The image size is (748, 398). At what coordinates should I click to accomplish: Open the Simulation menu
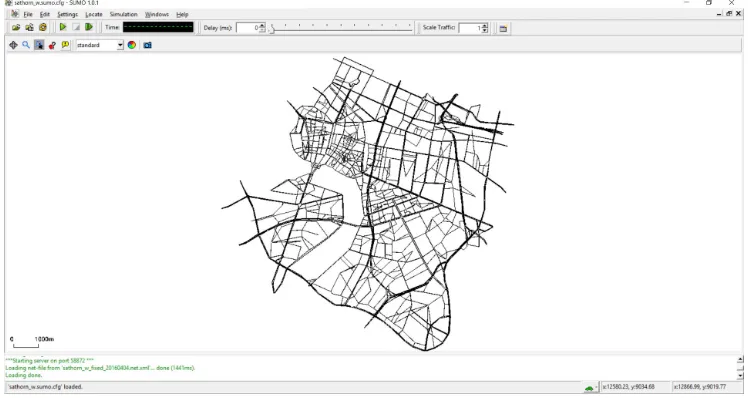pyautogui.click(x=123, y=14)
